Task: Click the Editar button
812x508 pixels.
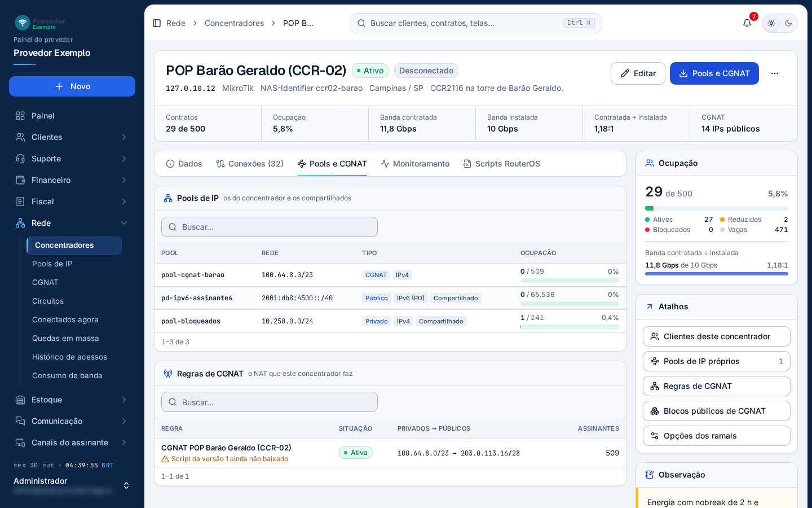Action: pos(638,73)
